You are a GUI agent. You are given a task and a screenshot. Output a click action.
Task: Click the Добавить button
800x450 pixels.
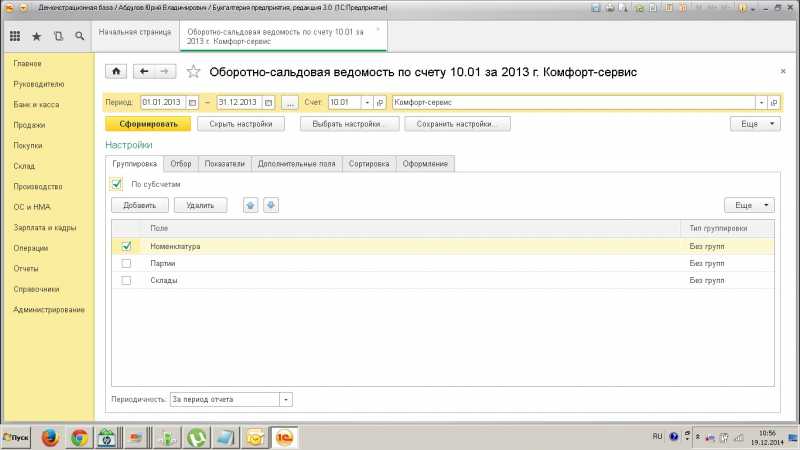pos(140,205)
